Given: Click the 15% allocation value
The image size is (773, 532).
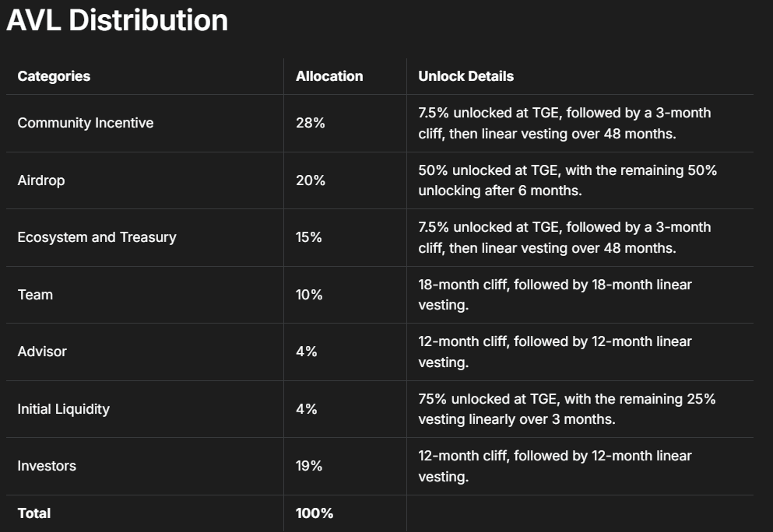Looking at the screenshot, I should [309, 237].
